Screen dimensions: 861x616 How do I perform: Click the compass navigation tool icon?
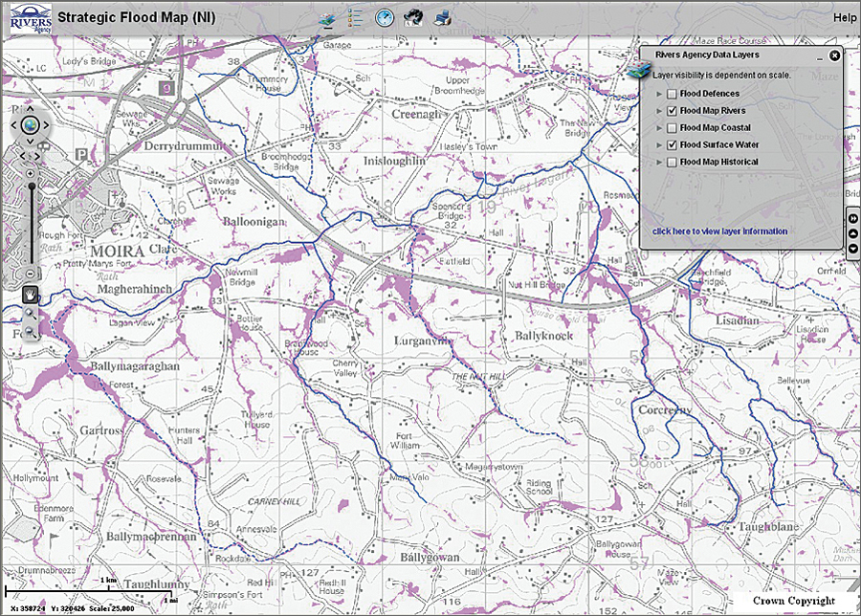point(385,17)
